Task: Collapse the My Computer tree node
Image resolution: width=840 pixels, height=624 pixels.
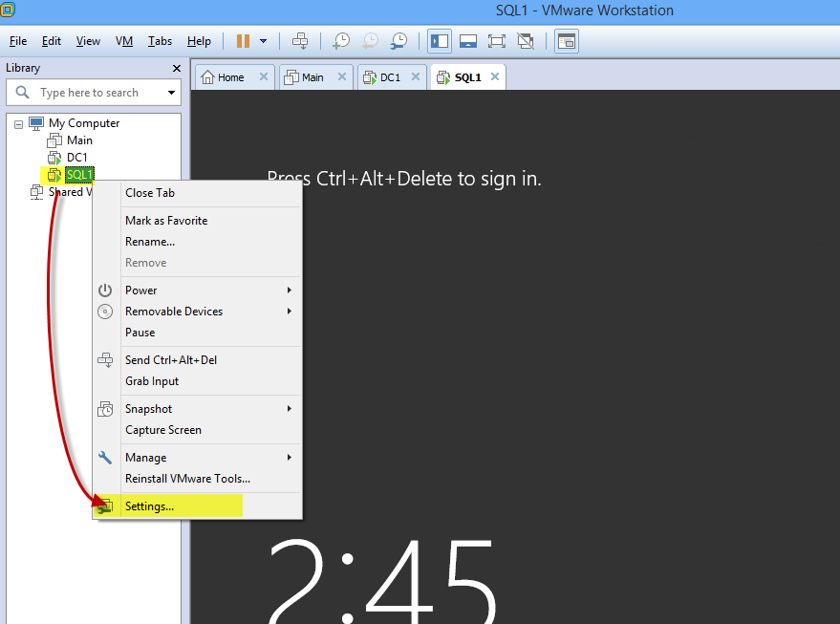Action: pyautogui.click(x=18, y=124)
